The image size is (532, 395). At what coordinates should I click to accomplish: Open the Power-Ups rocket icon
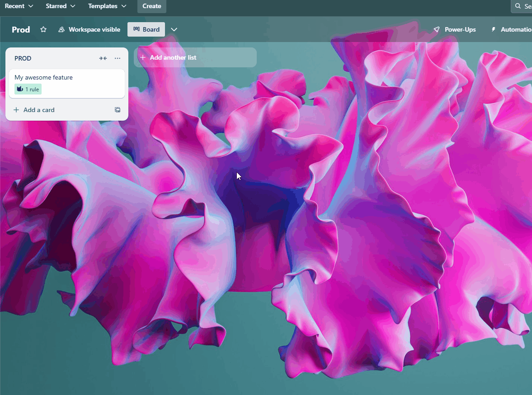point(436,29)
